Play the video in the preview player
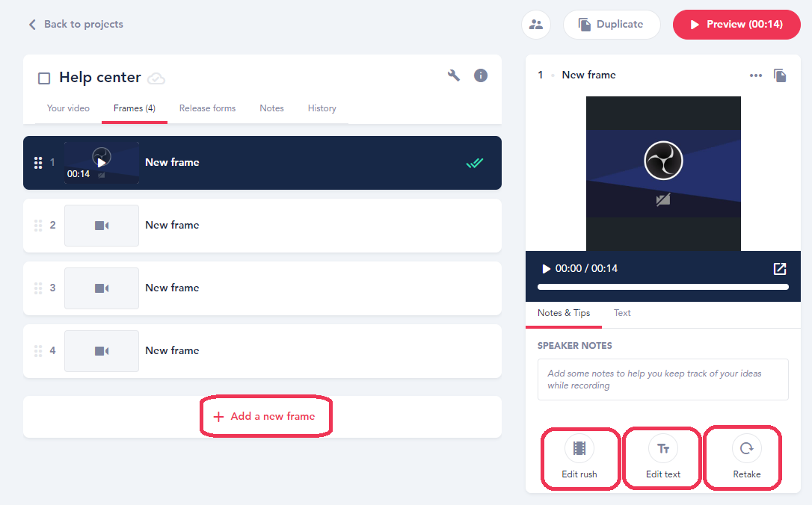Viewport: 812px width, 505px height. point(546,269)
